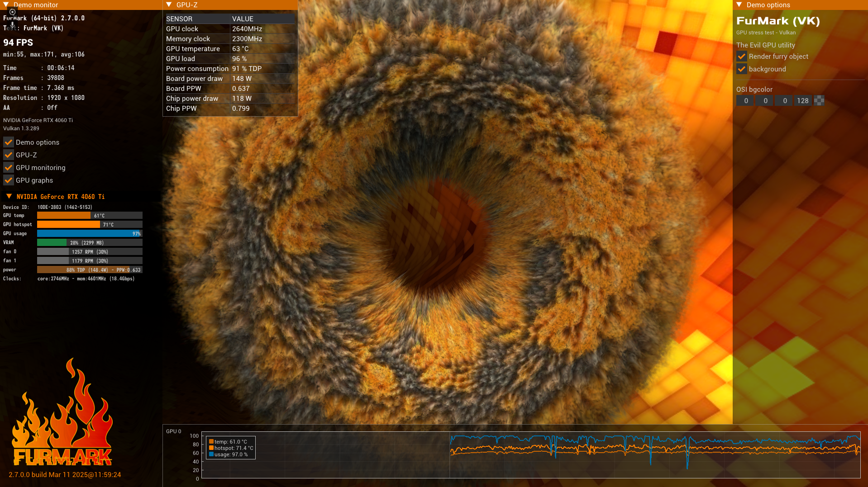Click the Power consumption value 91 % TDP
Image resolution: width=868 pixels, height=487 pixels.
(x=247, y=68)
